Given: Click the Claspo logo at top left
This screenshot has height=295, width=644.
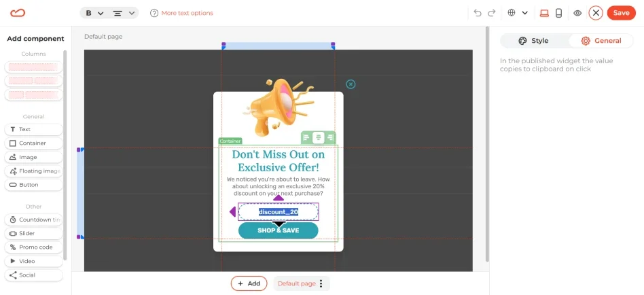Looking at the screenshot, I should pos(18,13).
